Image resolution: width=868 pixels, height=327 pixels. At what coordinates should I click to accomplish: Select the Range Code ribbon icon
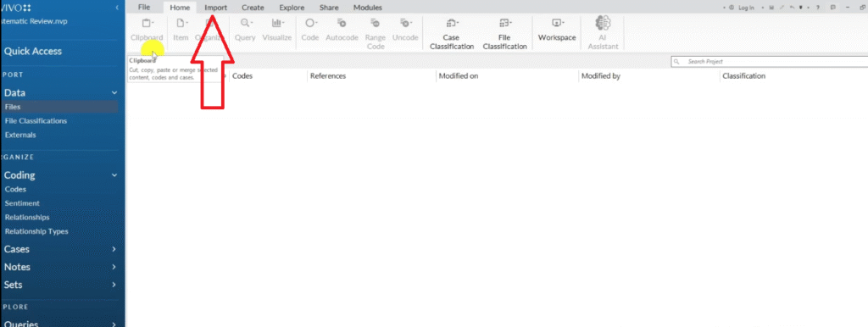[375, 34]
